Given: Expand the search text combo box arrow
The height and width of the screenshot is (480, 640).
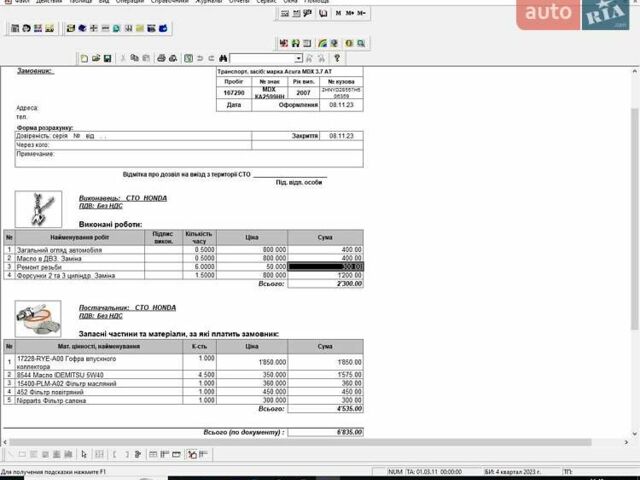Looking at the screenshot, I should pyautogui.click(x=298, y=59).
